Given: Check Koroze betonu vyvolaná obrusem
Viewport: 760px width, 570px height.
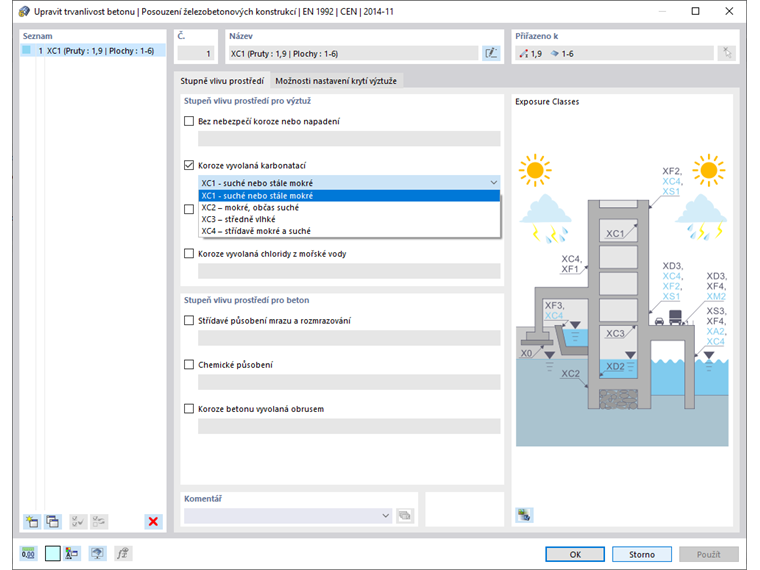Looking at the screenshot, I should [x=189, y=409].
